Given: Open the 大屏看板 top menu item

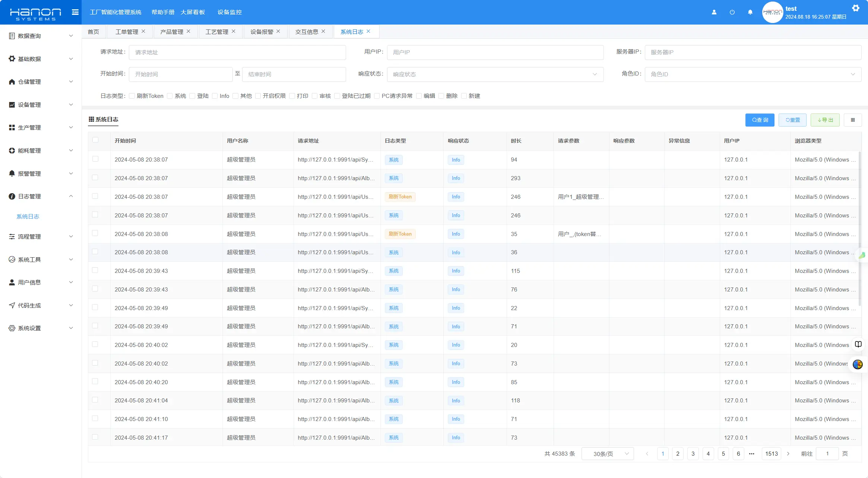Looking at the screenshot, I should (x=193, y=12).
